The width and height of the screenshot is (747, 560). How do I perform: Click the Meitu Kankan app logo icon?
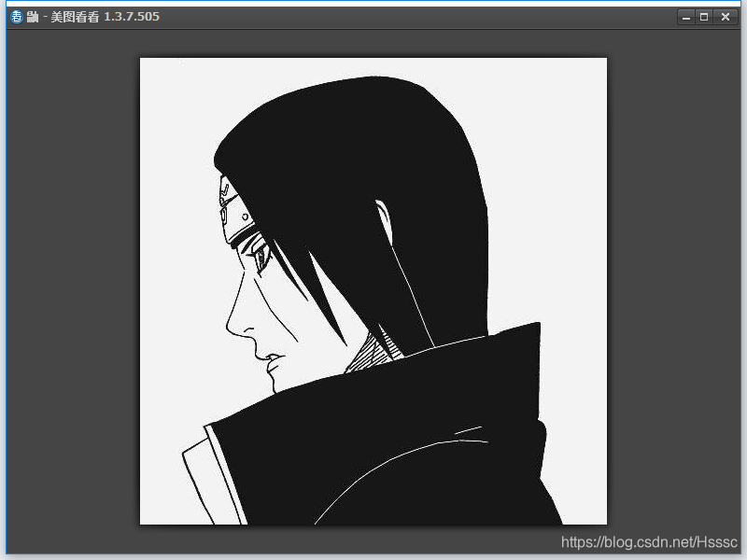coord(17,17)
